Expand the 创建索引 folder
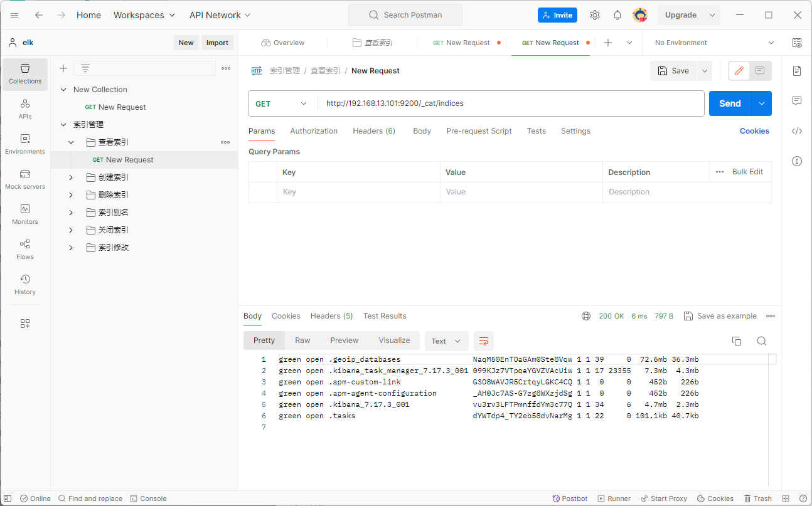 (72, 177)
